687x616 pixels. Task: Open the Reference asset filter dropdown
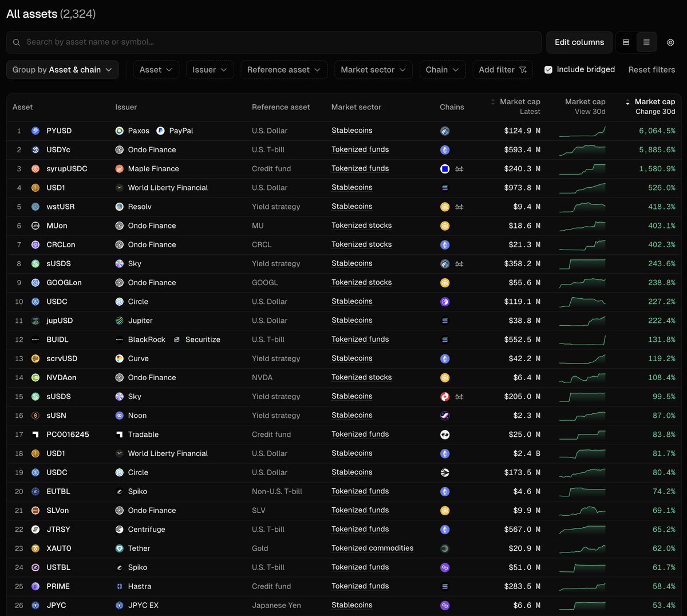tap(285, 70)
